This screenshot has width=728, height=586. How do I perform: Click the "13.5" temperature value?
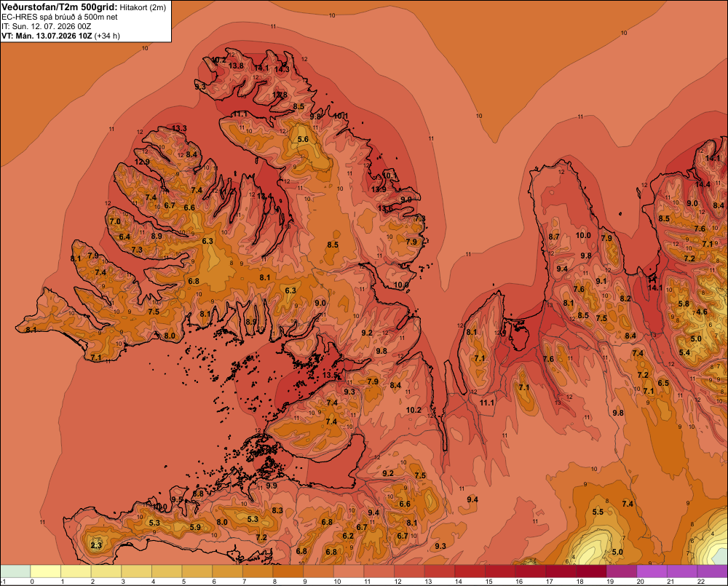click(x=330, y=375)
